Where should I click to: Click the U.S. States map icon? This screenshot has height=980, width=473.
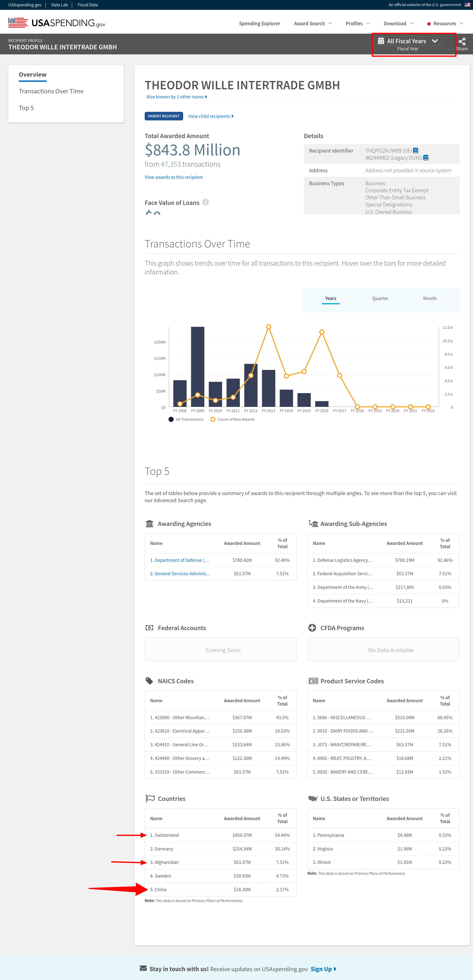coord(313,799)
